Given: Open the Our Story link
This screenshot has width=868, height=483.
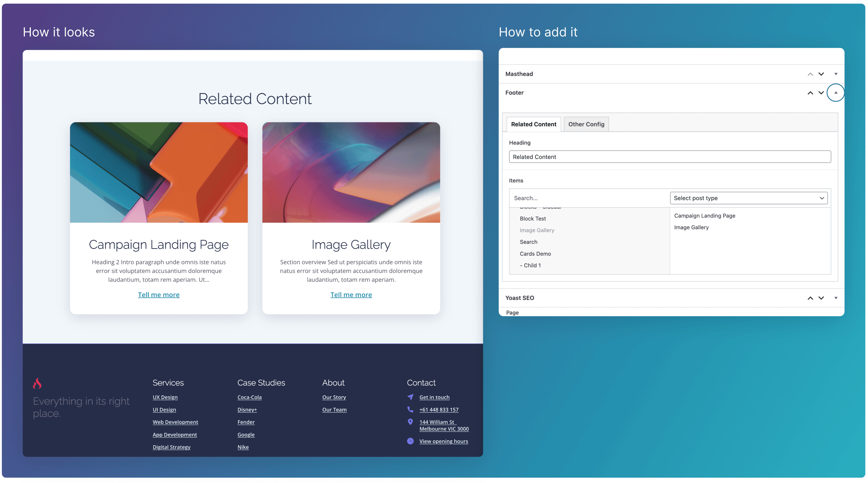Looking at the screenshot, I should click(334, 397).
